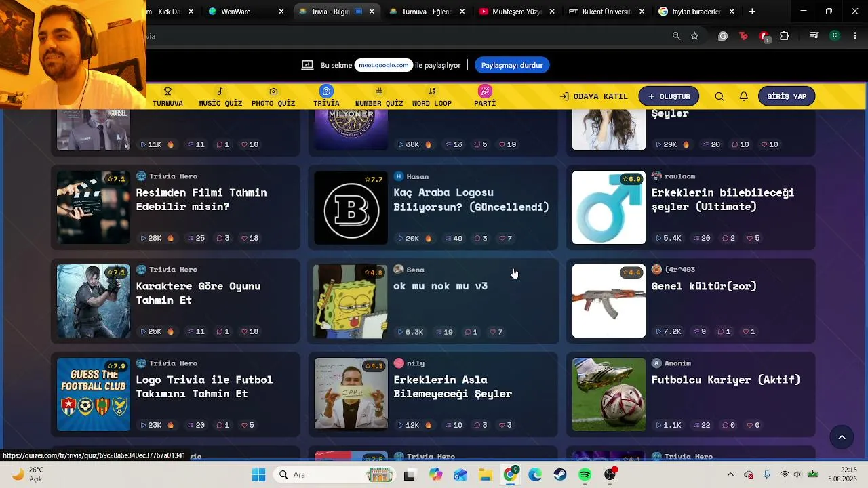Open a new browser tab

[x=752, y=12]
